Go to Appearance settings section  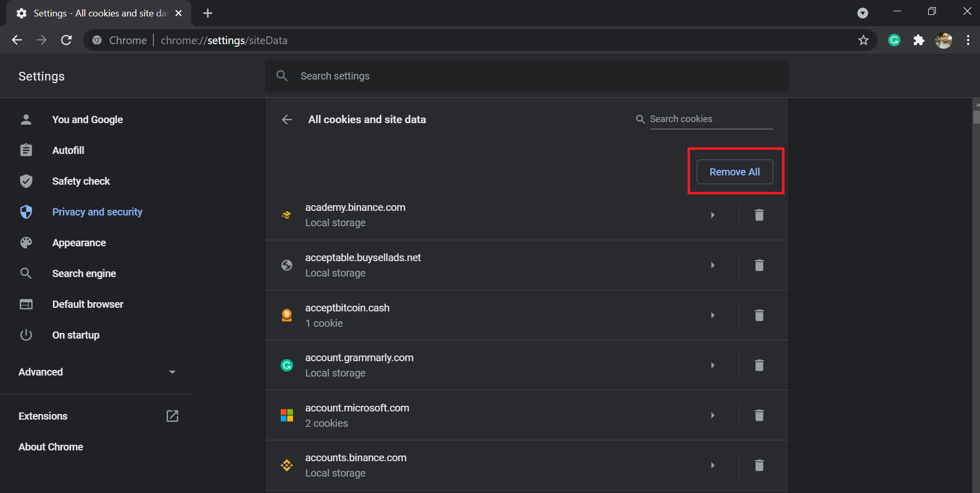click(79, 243)
